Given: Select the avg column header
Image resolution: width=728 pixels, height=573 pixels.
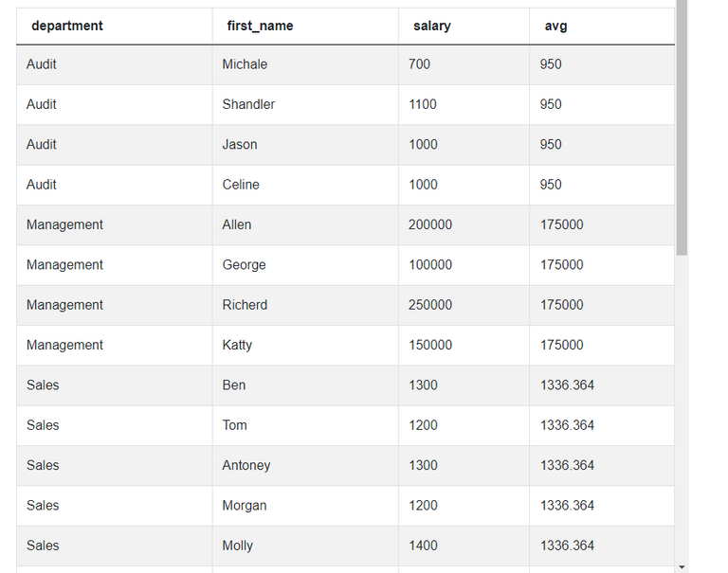Looking at the screenshot, I should coord(555,26).
